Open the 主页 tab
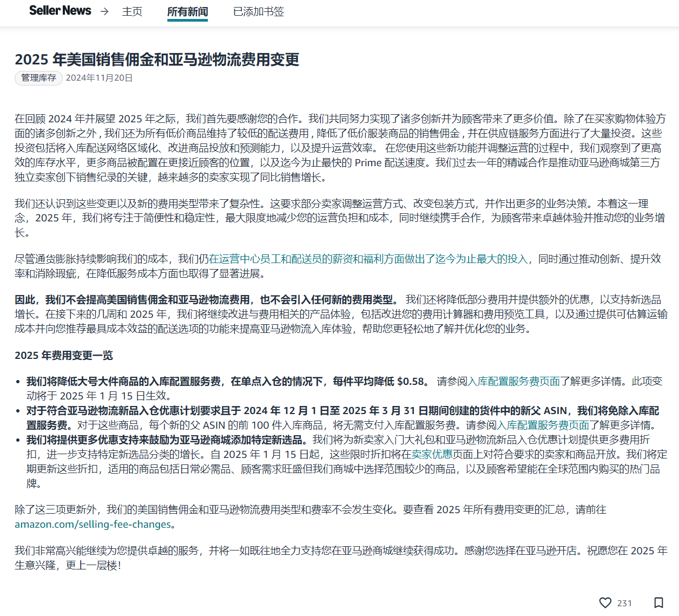 [x=132, y=11]
